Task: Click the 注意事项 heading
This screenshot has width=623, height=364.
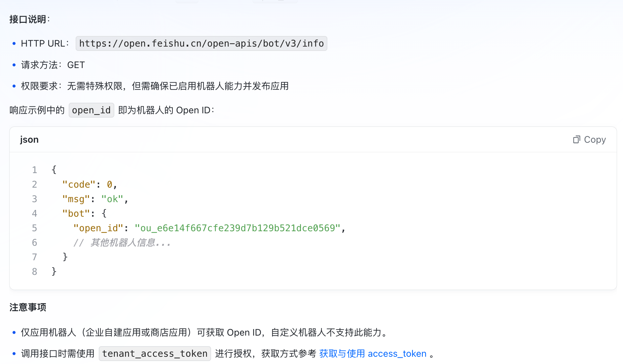Action: tap(28, 308)
